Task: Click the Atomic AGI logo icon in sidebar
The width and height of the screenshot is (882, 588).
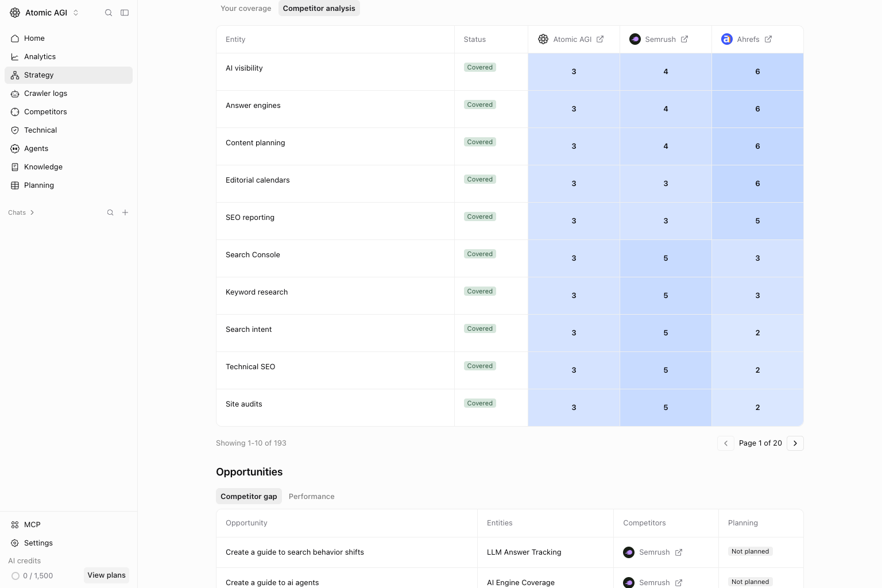Action: (15, 13)
